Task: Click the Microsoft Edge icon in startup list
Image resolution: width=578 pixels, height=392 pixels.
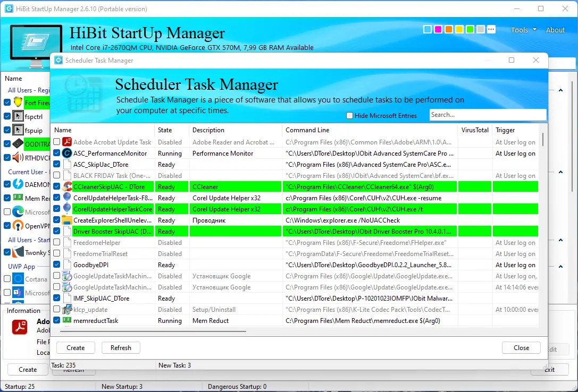Action: (18, 211)
